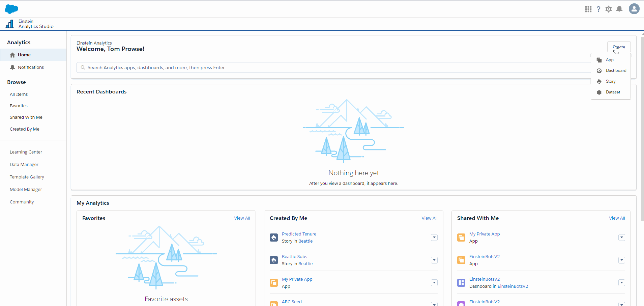Browse All Items

tap(19, 94)
